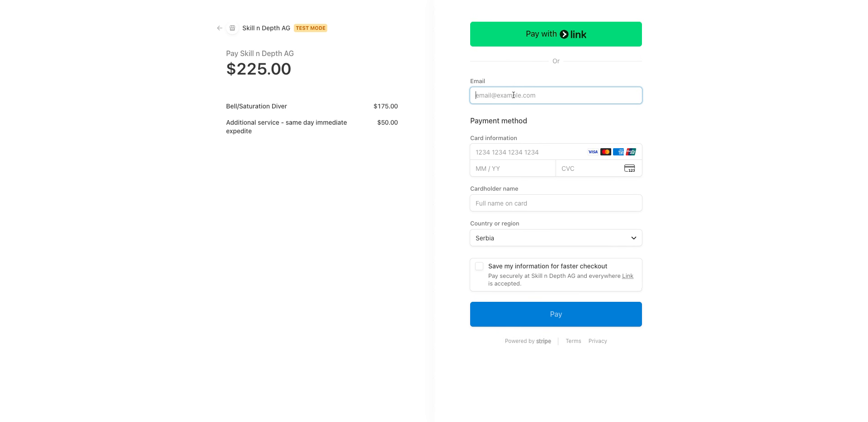This screenshot has width=868, height=422.
Task: Open the Terms link
Action: pos(573,341)
